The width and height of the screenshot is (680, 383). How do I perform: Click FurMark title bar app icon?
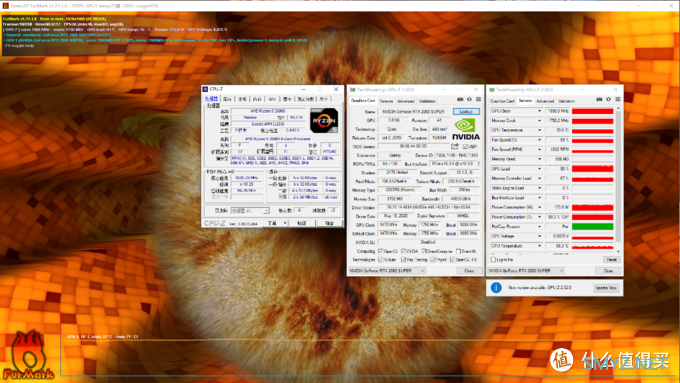click(5, 6)
